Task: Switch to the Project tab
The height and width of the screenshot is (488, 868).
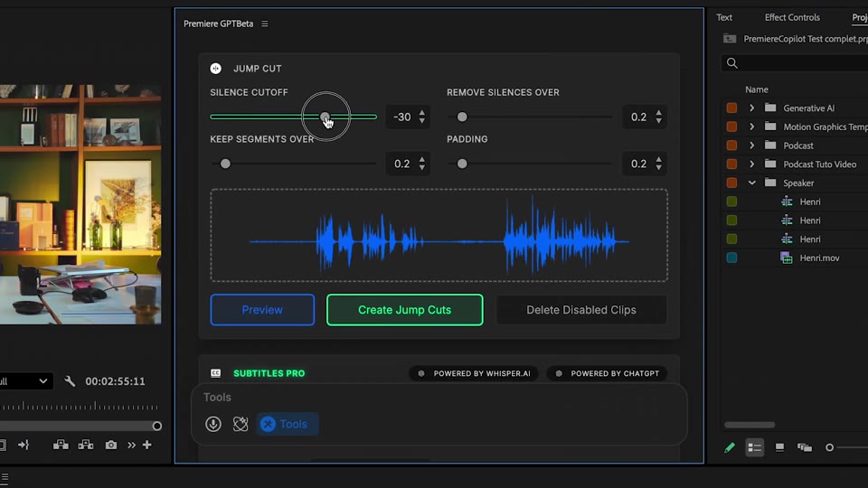Action: 860,17
